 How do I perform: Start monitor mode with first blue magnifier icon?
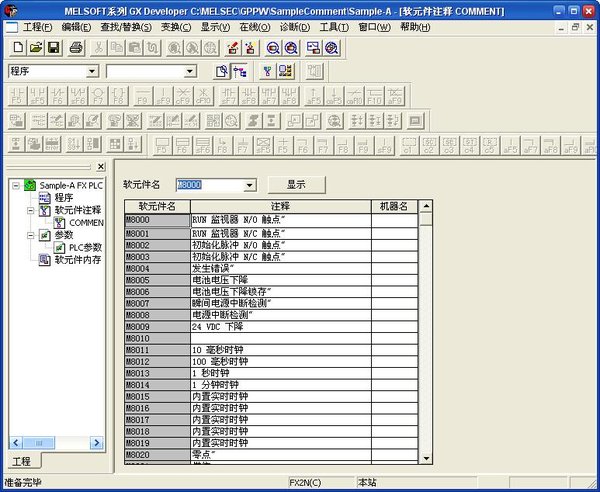[x=273, y=48]
